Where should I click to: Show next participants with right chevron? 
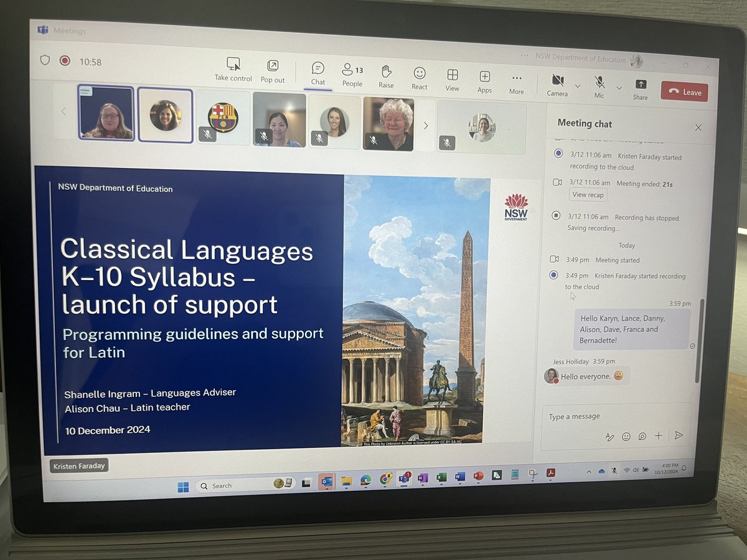pyautogui.click(x=426, y=125)
